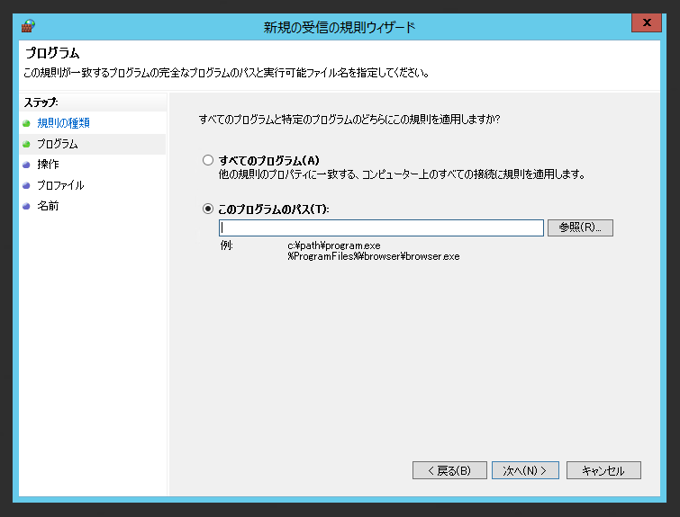Click the %ProgramFiles%\browser\browser.exe example text
680x517 pixels.
pyautogui.click(x=373, y=256)
